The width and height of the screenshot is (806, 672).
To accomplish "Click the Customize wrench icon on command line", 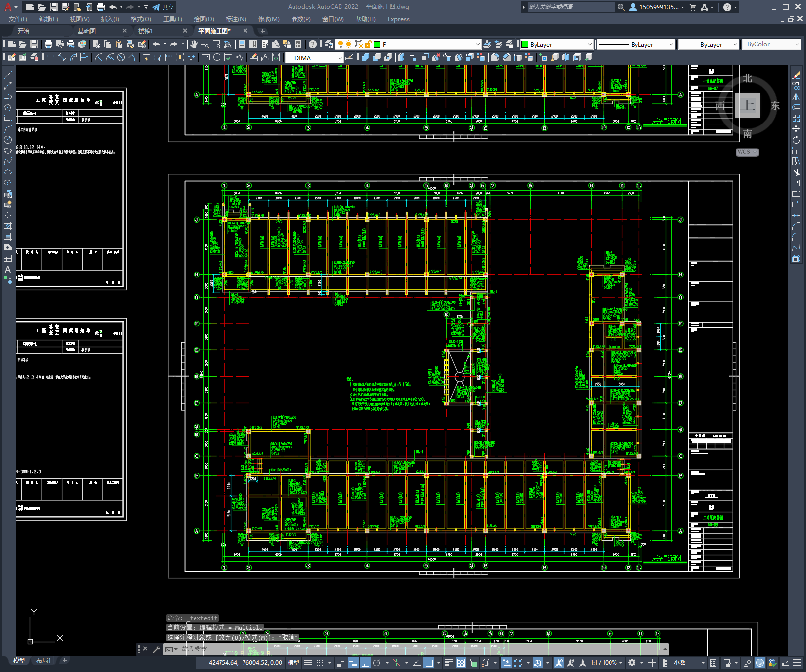I will [156, 649].
